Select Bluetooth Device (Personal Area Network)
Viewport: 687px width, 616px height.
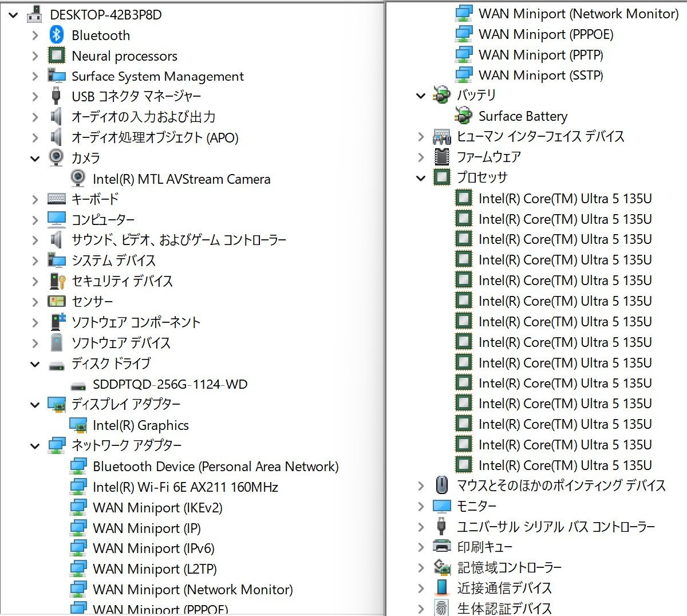pyautogui.click(x=216, y=467)
